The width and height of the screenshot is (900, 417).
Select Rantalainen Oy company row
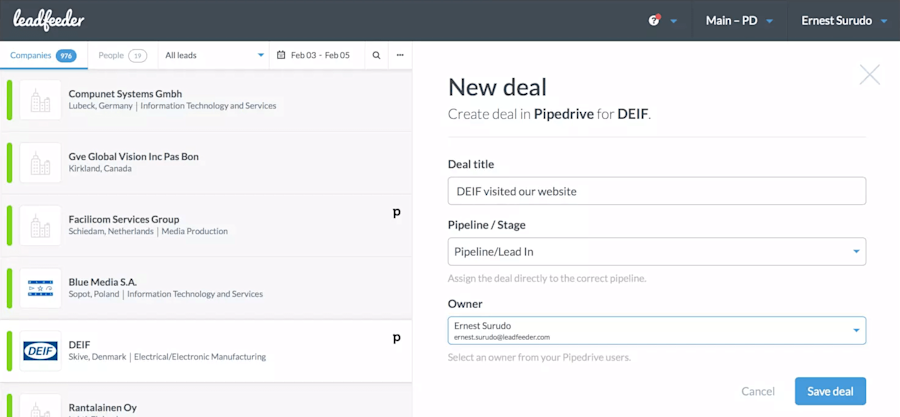(206, 400)
